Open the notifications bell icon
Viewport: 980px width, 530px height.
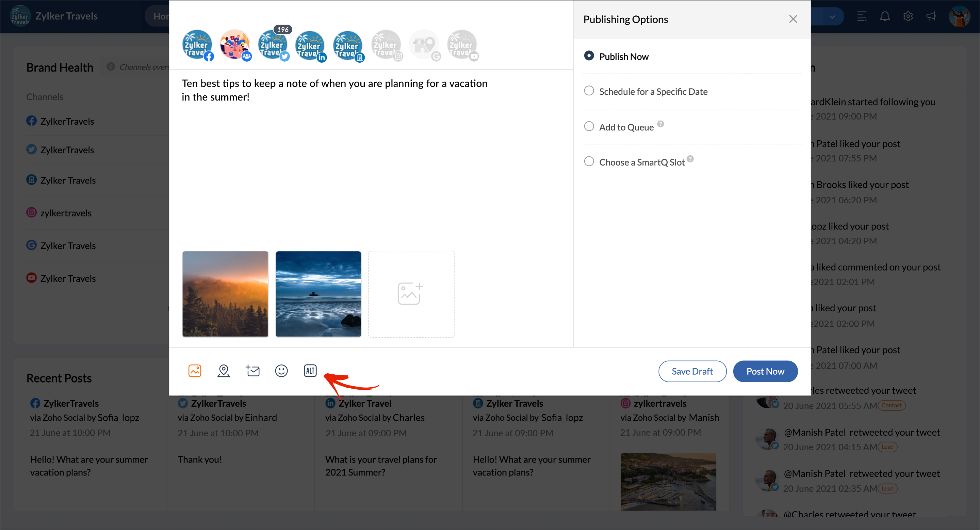coord(885,16)
